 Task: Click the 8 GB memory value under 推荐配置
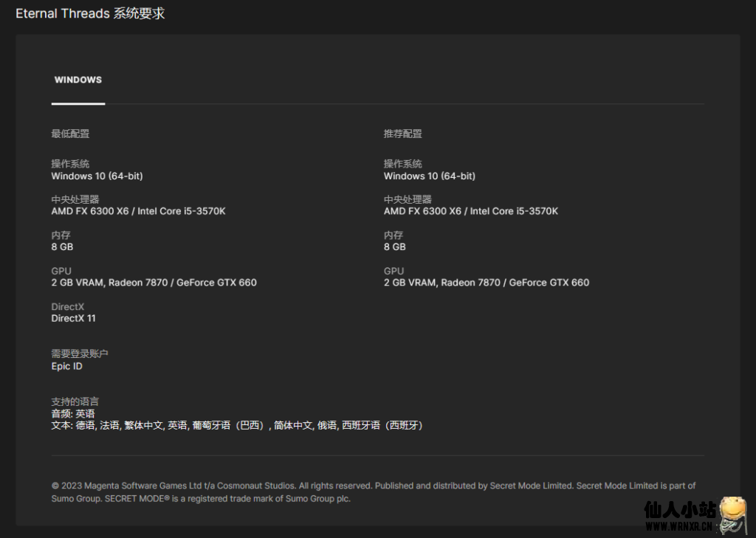click(395, 247)
